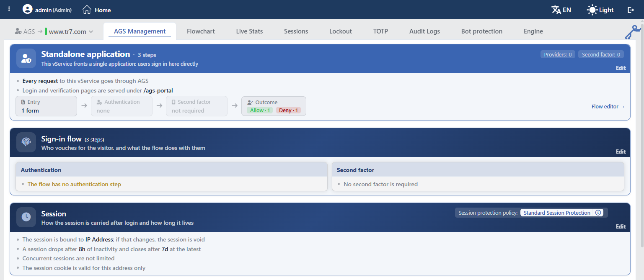Click the AGS breadcrumb user-shield icon

(x=18, y=31)
